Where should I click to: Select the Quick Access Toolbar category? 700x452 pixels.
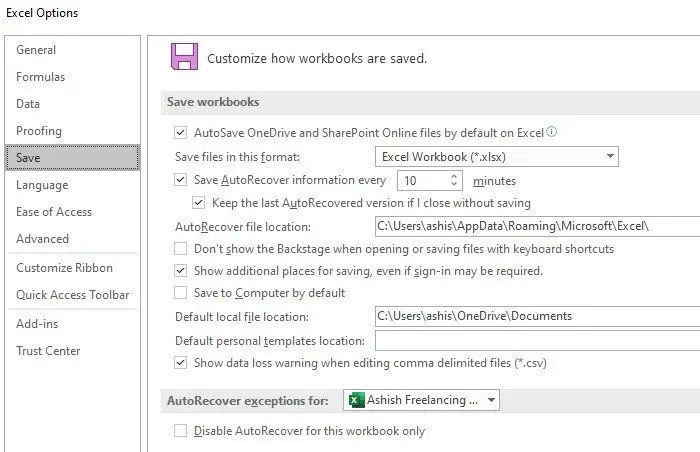tap(72, 295)
